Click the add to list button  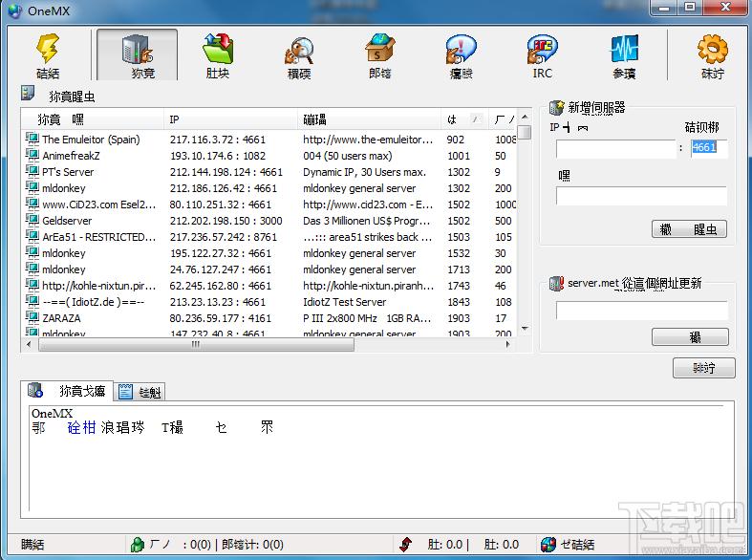(x=689, y=229)
